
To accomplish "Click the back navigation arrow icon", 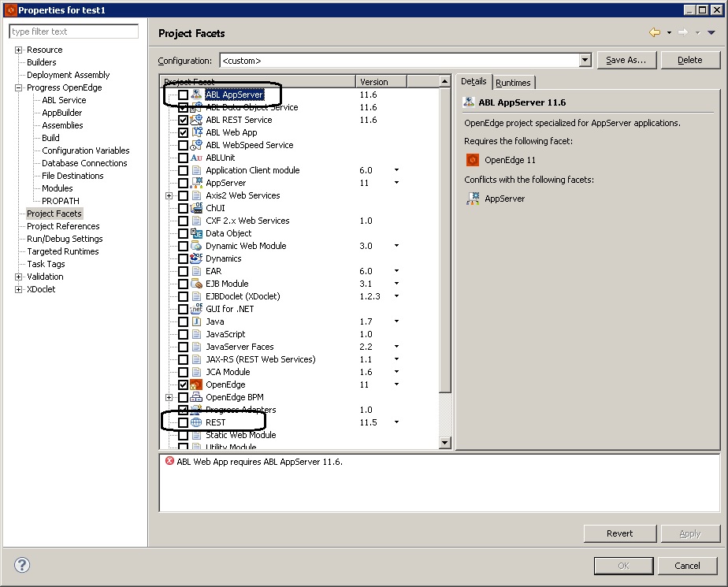I will pyautogui.click(x=655, y=32).
